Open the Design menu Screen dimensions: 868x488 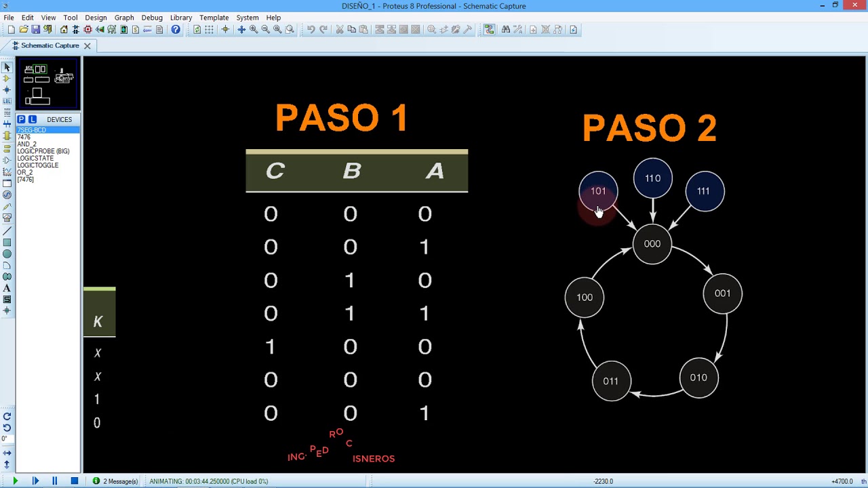(96, 18)
